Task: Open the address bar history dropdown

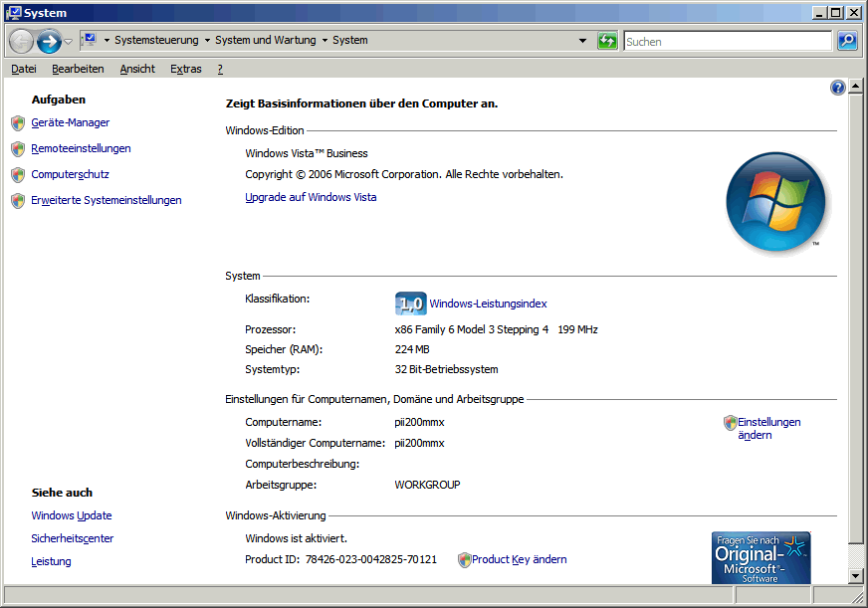Action: (582, 41)
